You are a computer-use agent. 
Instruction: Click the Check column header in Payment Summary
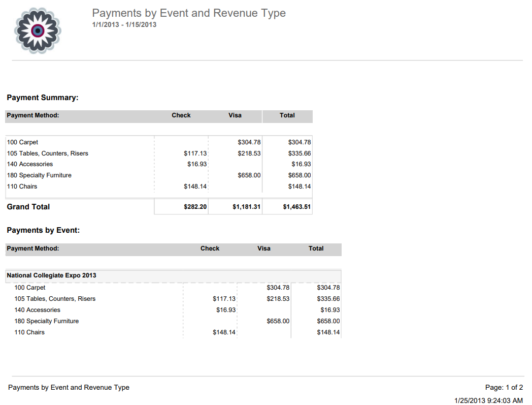coord(181,115)
